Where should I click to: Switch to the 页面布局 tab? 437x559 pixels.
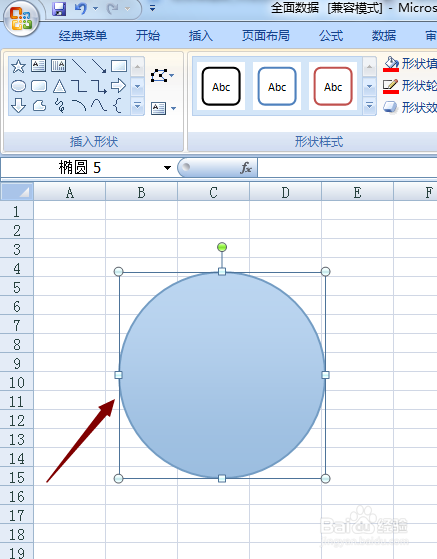pyautogui.click(x=266, y=36)
